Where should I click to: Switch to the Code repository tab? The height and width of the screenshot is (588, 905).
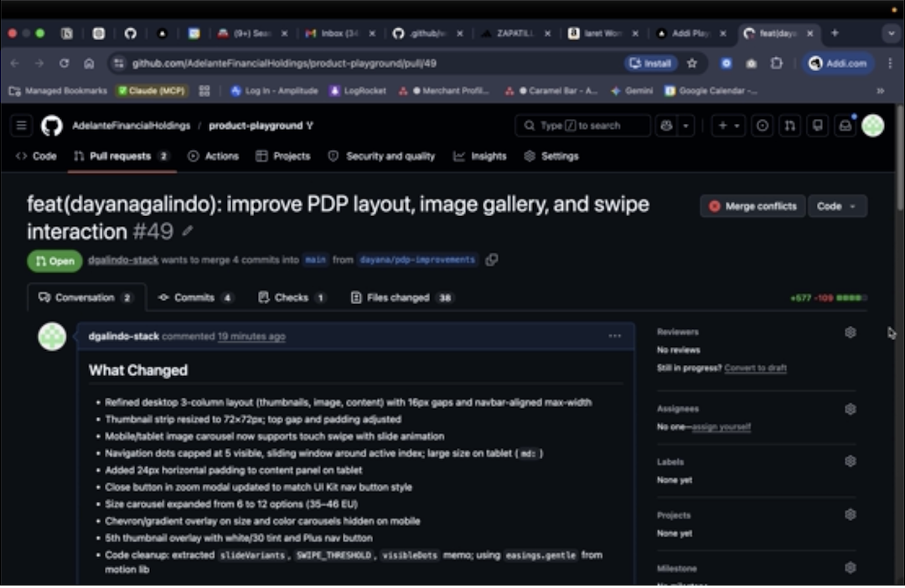[x=36, y=157]
